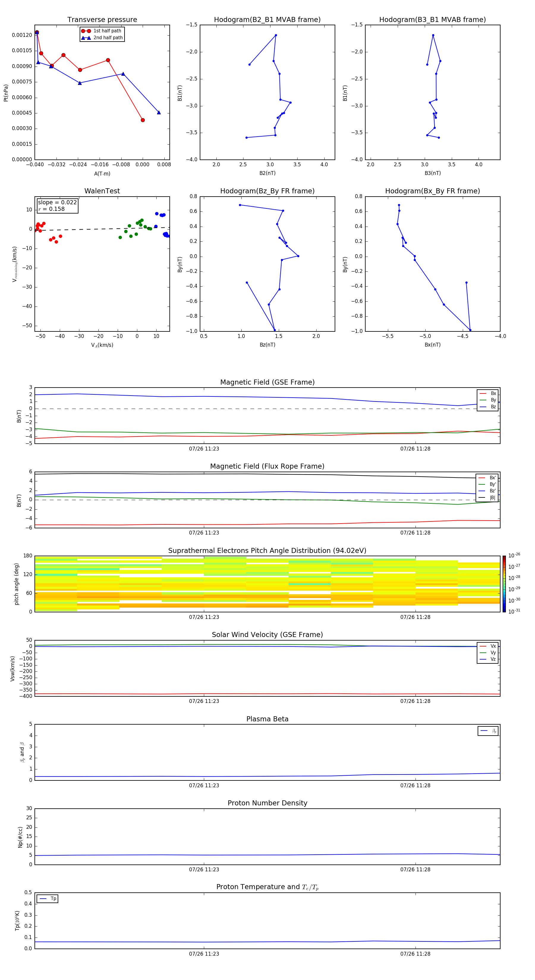
Task: Click the "Solar Wind Velocity (GSE Frame)" title
Action: (267, 635)
